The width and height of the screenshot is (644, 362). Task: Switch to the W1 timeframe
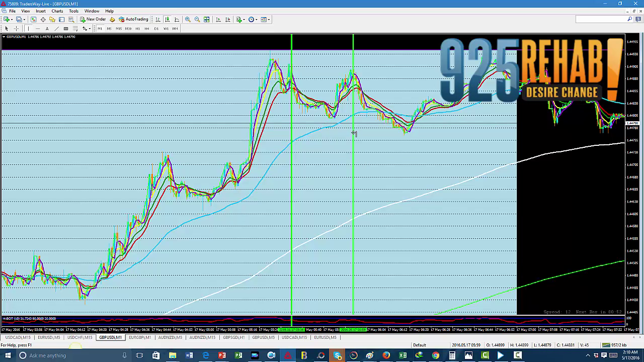(x=166, y=29)
